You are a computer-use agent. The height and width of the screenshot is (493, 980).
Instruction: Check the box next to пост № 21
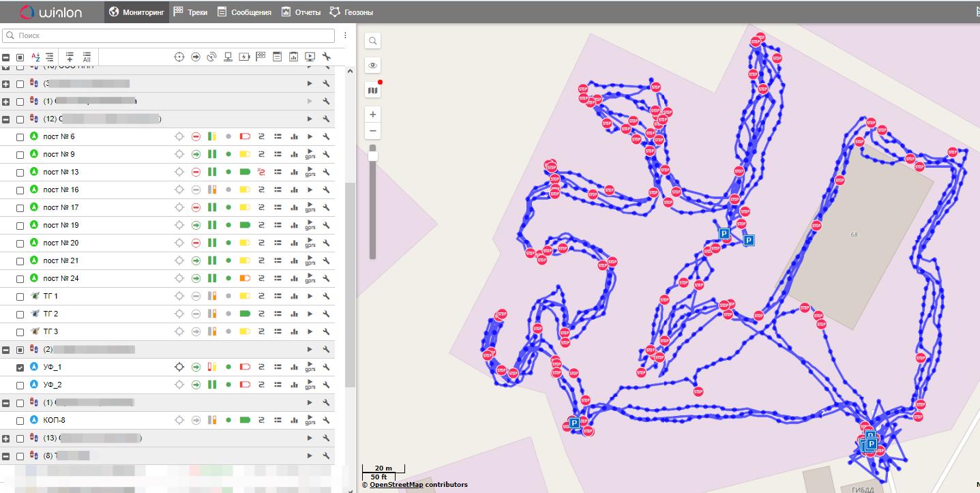tap(20, 260)
